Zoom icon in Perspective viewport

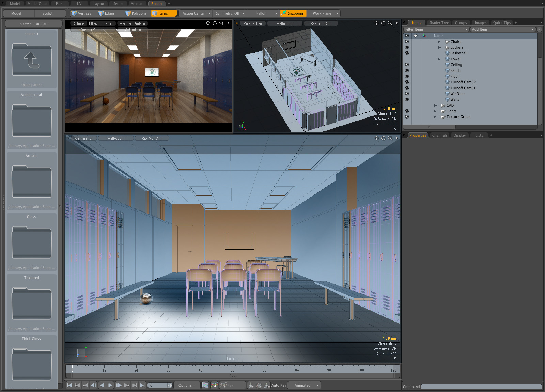390,23
